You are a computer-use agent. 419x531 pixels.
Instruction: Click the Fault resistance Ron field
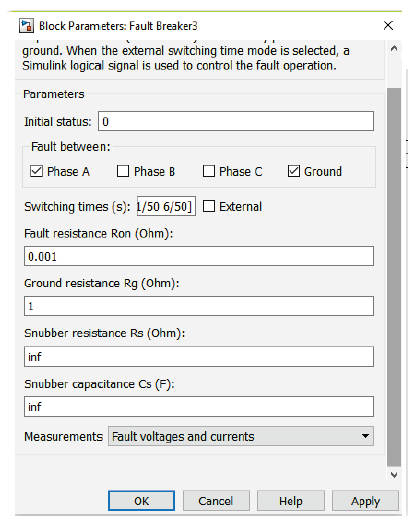(199, 256)
